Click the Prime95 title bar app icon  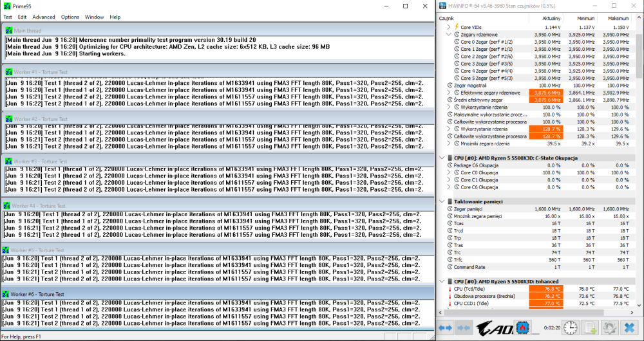click(x=7, y=6)
